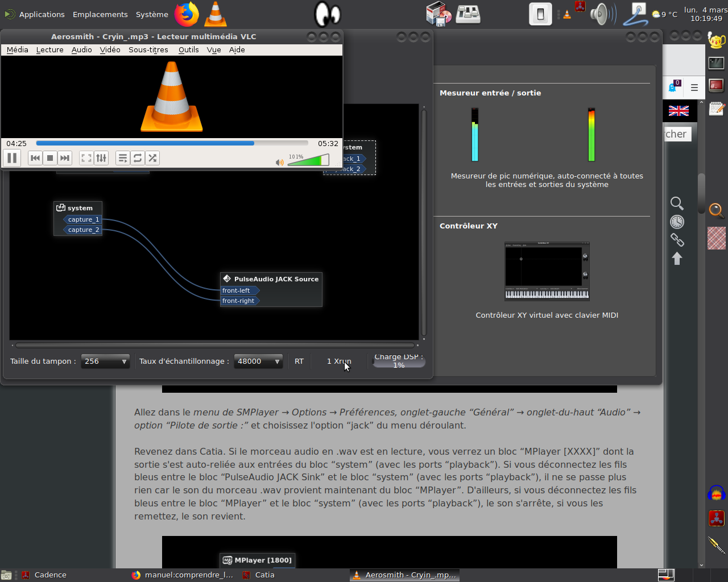Click the red Cadence tray icon
The width and height of the screenshot is (728, 582).
coord(580,7)
